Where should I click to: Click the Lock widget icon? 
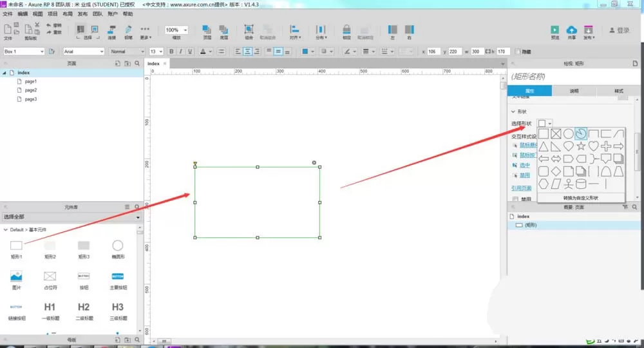[x=346, y=32]
